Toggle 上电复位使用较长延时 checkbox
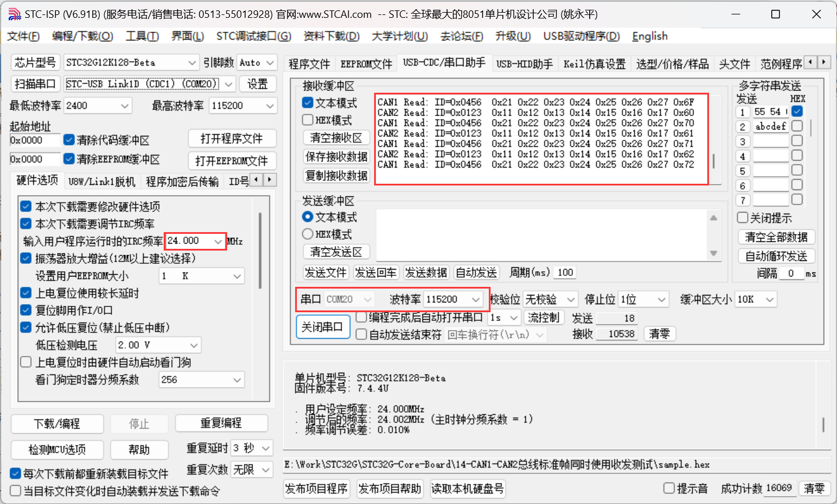The image size is (837, 504). pyautogui.click(x=26, y=293)
